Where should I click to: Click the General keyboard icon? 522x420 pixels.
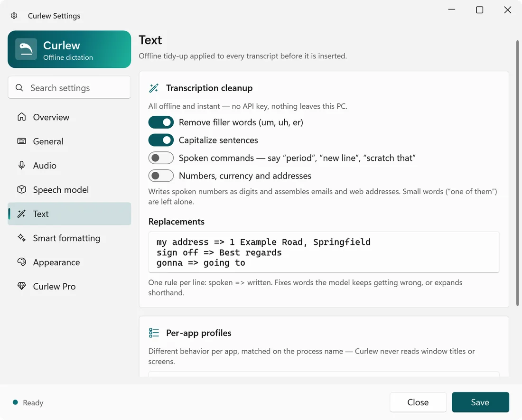(x=22, y=141)
